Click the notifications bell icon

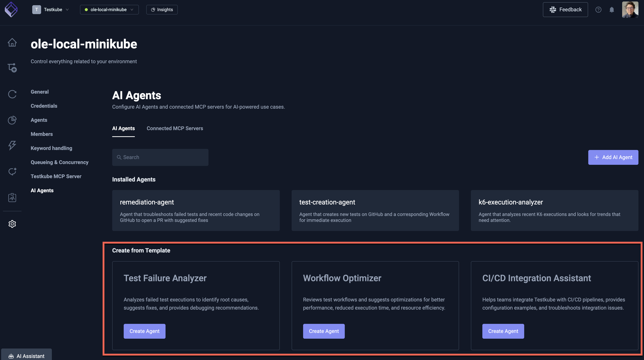612,9
